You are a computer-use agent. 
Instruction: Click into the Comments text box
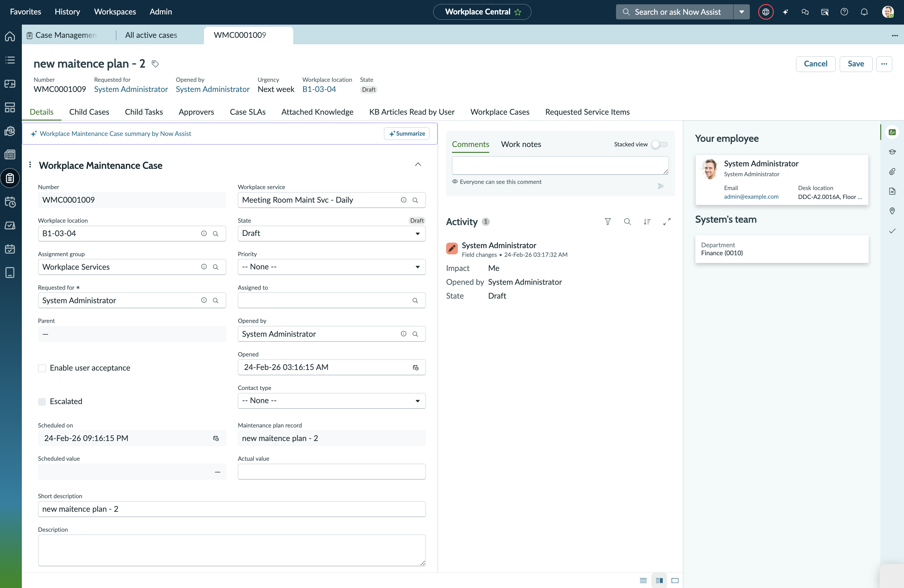pos(560,165)
